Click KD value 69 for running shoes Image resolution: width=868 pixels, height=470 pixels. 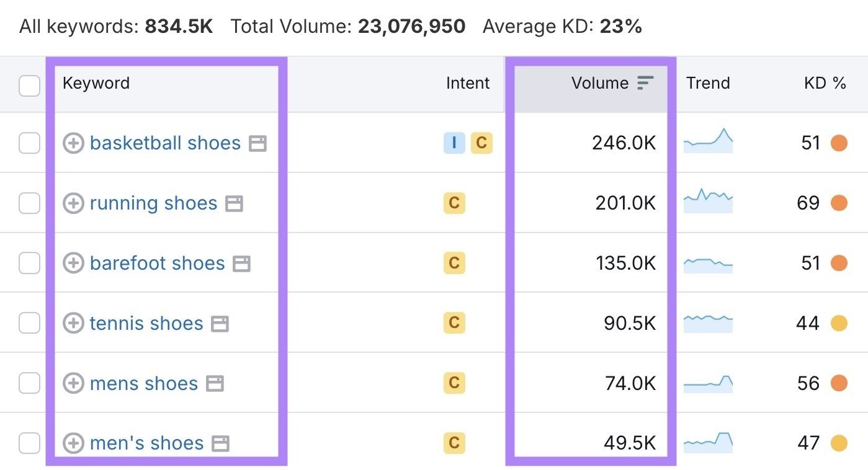pos(808,203)
